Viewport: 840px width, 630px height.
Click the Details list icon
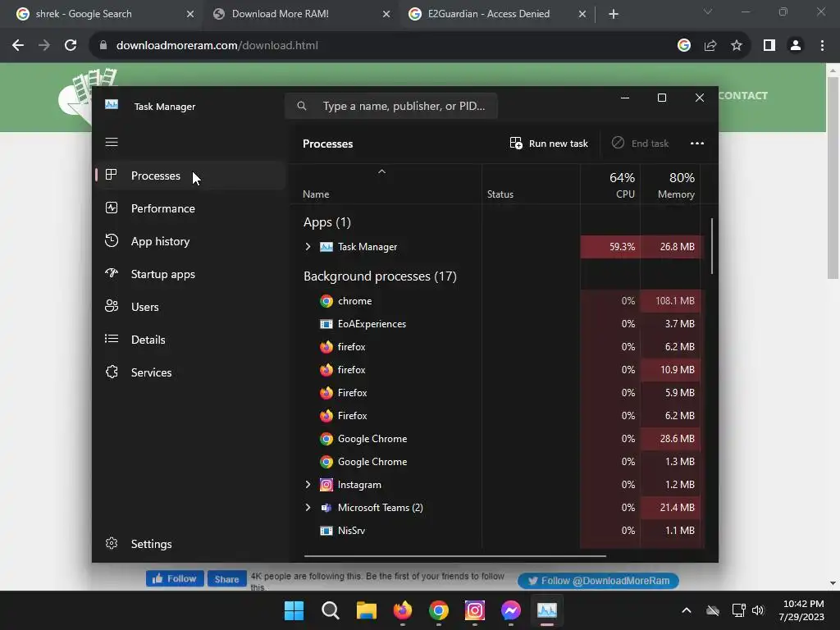coord(112,339)
